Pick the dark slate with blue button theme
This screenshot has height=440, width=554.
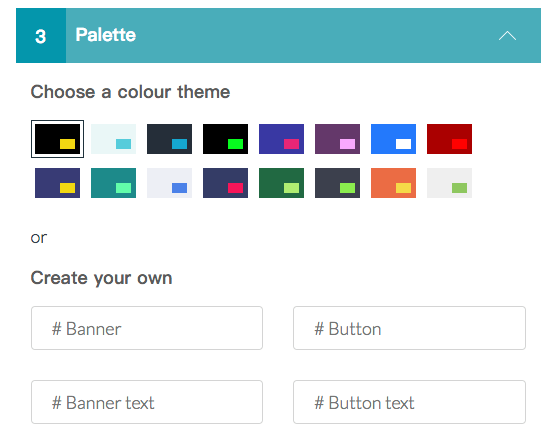point(169,139)
